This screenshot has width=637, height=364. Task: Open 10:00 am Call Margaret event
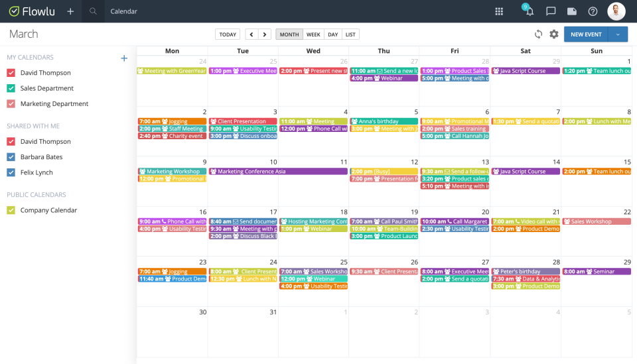[455, 221]
